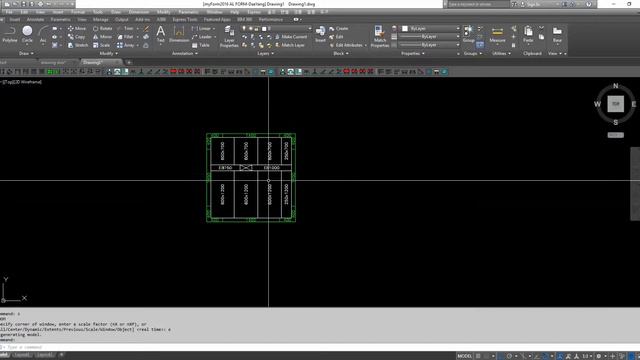Toggle polar tracking in status bar

tap(509, 356)
